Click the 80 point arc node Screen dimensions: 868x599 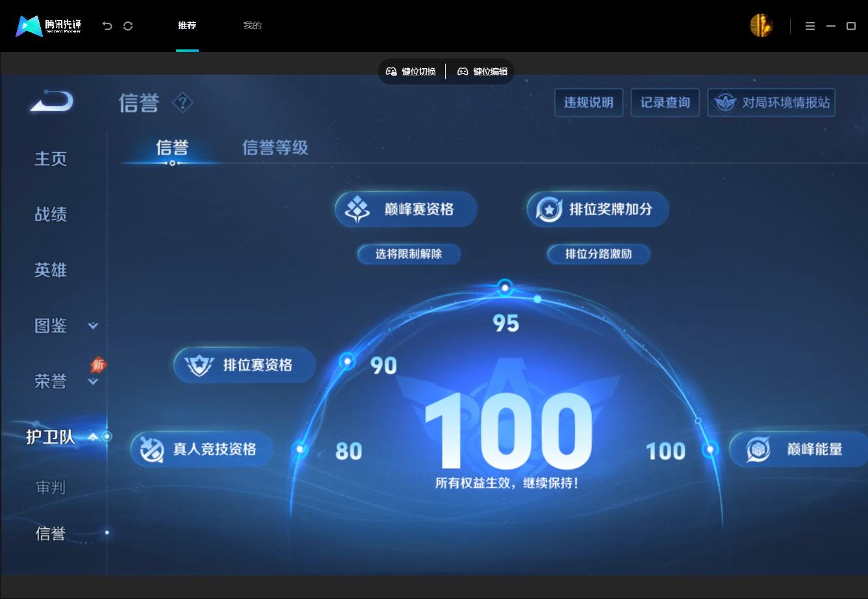click(300, 448)
